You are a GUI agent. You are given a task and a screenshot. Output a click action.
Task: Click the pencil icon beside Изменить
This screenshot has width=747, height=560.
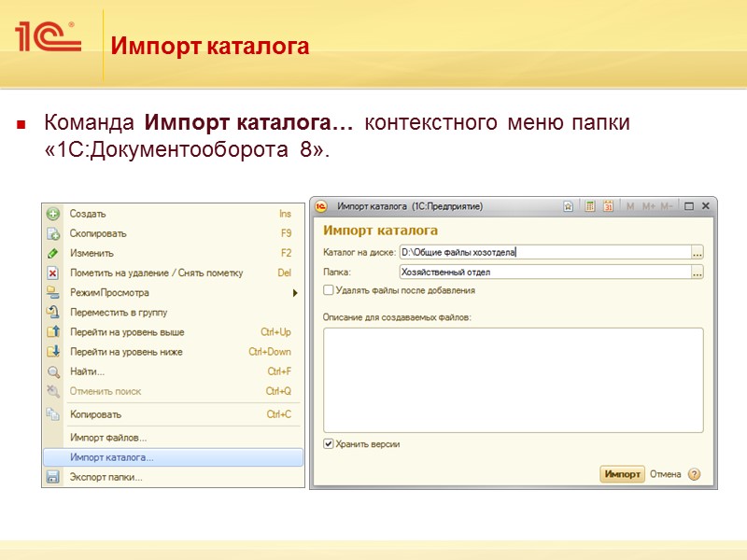pos(53,253)
